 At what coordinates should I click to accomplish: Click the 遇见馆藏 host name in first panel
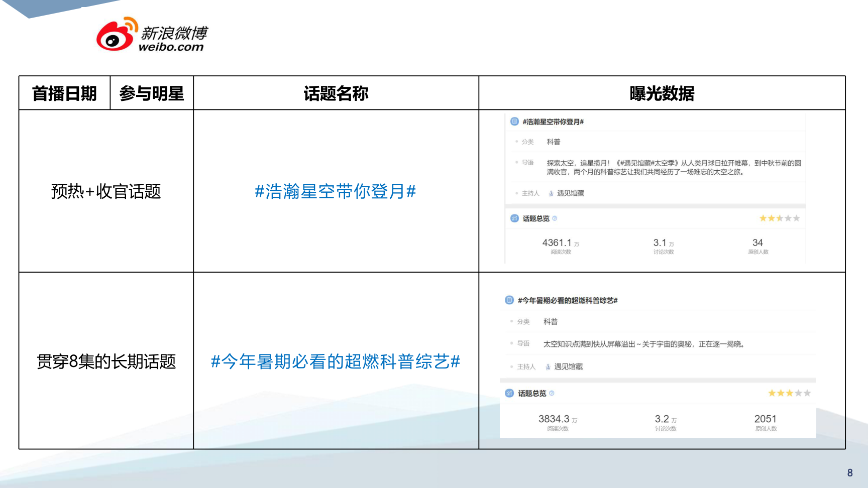[x=571, y=193]
